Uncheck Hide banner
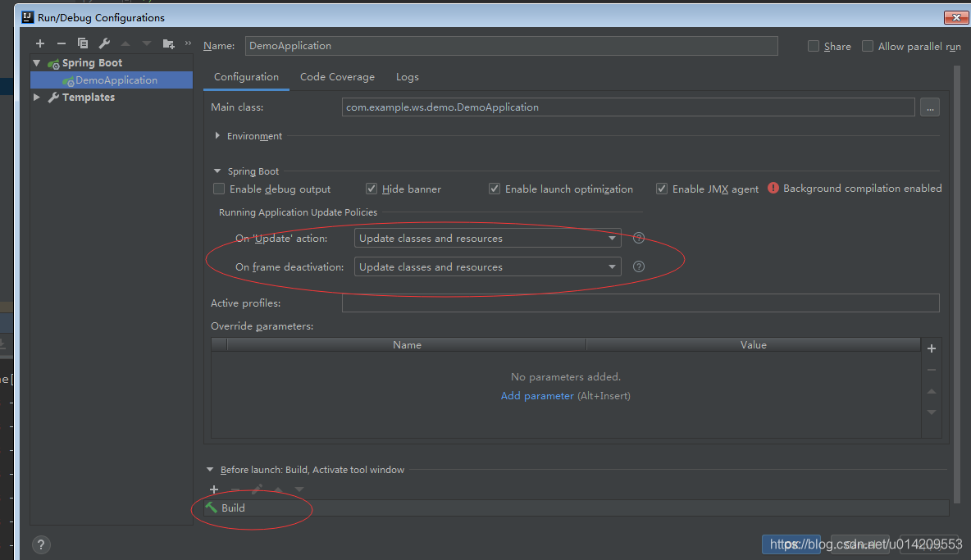The image size is (971, 560). coord(372,189)
